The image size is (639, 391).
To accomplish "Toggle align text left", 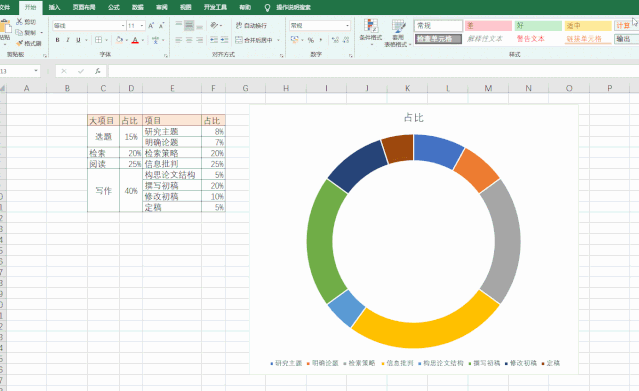I will click(x=178, y=40).
